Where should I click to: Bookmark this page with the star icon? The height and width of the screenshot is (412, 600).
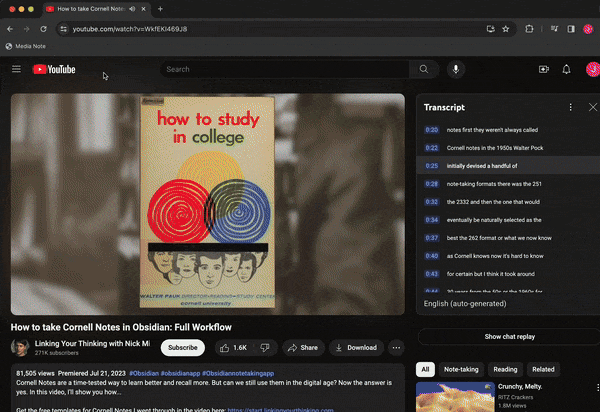click(505, 29)
